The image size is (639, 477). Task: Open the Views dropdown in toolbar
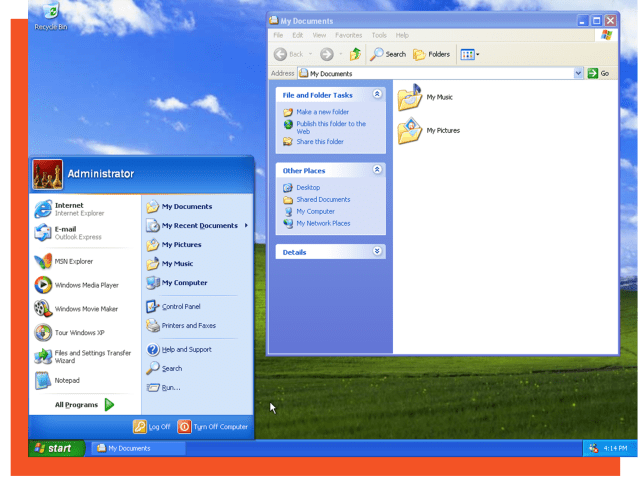pos(469,54)
